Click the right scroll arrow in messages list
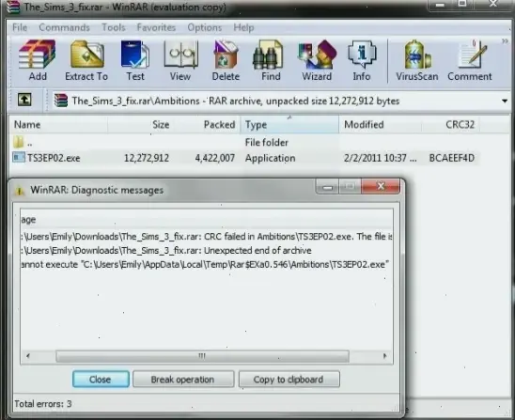The width and height of the screenshot is (515, 420). click(384, 356)
